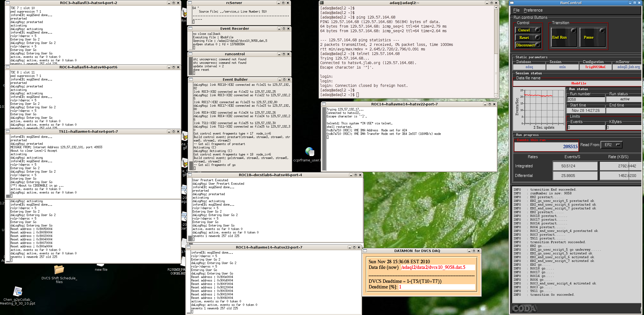Open Chen_g2pCollab_Meeting ppt desktop file
Screen dimensions: 644x315
(18, 296)
